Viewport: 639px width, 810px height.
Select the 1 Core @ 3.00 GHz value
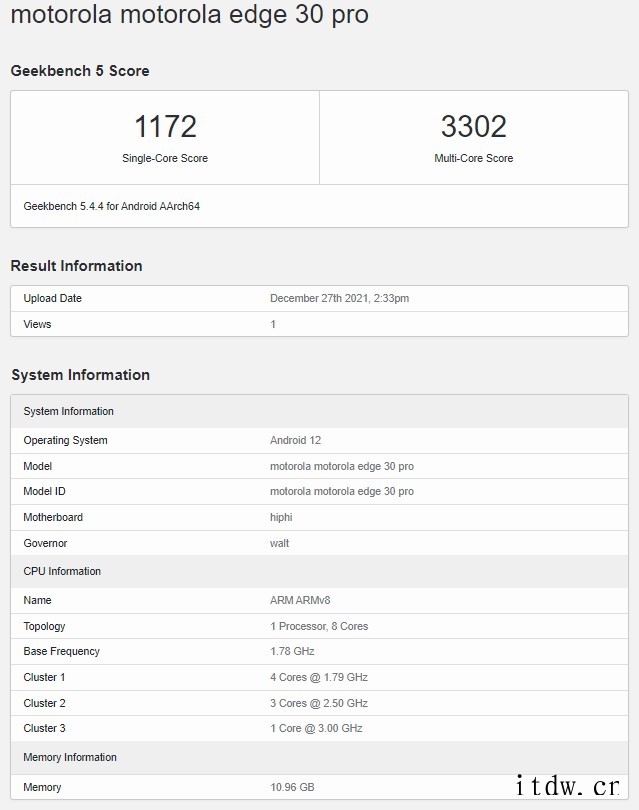(316, 728)
